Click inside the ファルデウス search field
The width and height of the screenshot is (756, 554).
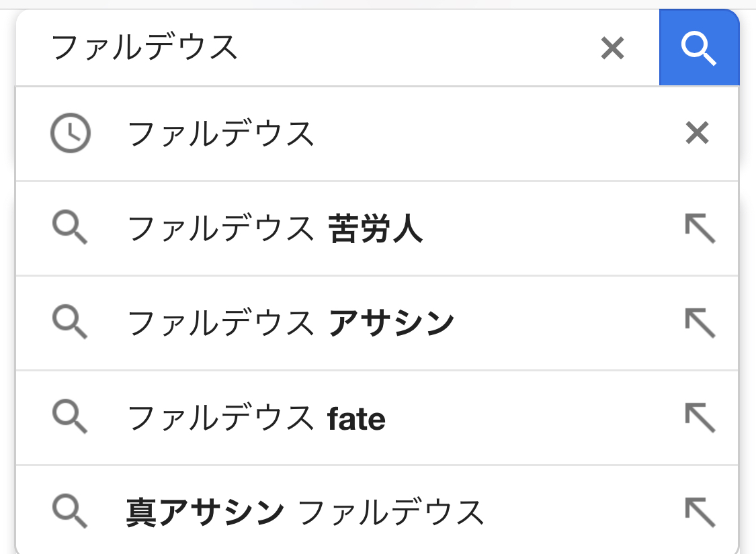pyautogui.click(x=302, y=48)
